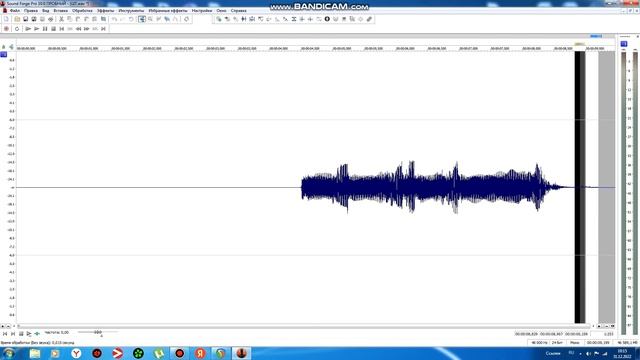
Task: Click the 24 bit depth status field
Action: click(x=557, y=343)
